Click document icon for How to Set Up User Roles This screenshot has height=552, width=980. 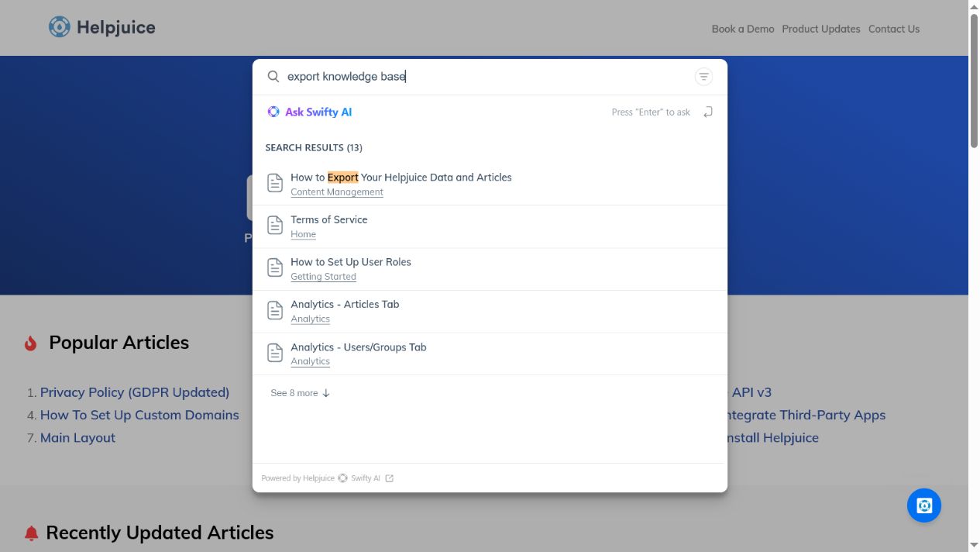275,267
